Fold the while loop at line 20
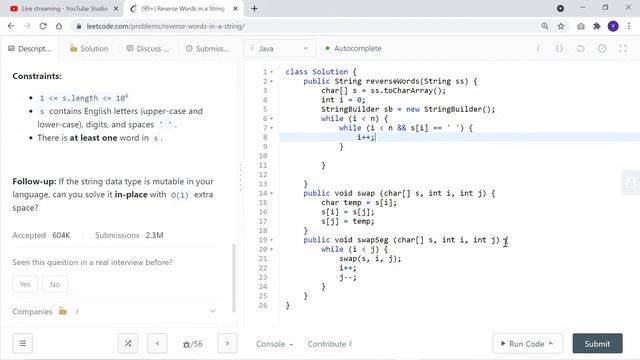Image resolution: width=640 pixels, height=360 pixels. [x=272, y=249]
